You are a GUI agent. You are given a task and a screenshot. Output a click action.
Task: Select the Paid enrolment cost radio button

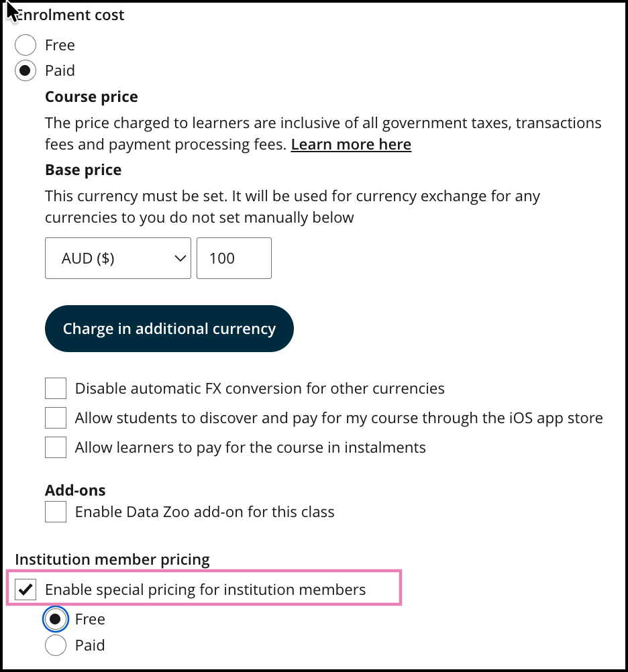point(25,70)
